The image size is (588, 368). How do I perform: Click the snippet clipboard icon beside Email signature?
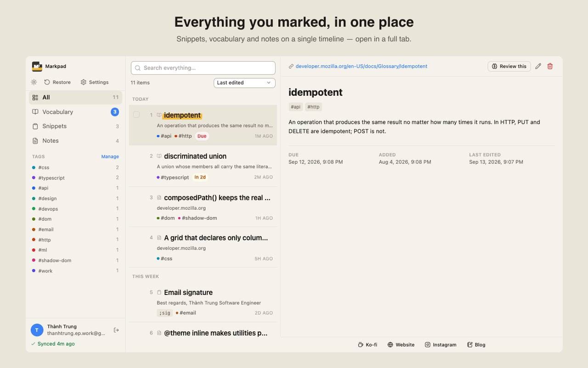coord(159,293)
